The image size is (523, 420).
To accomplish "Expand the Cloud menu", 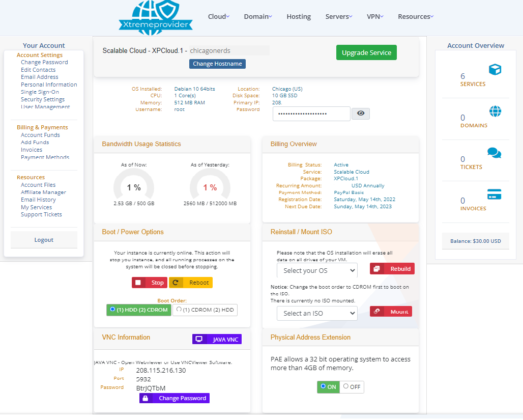I will [x=218, y=16].
